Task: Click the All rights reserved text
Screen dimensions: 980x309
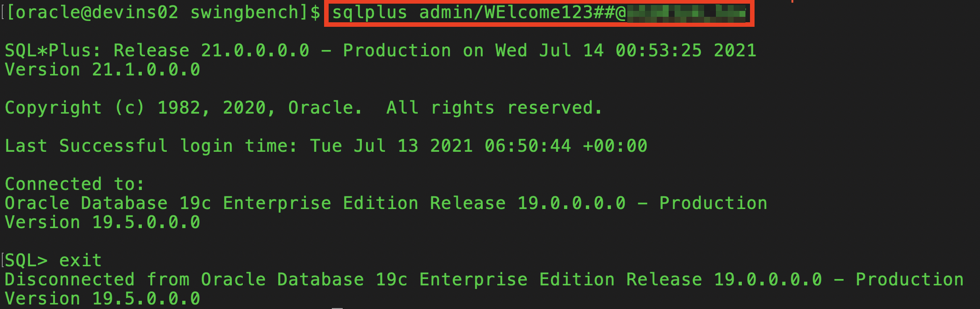Action: pos(494,108)
